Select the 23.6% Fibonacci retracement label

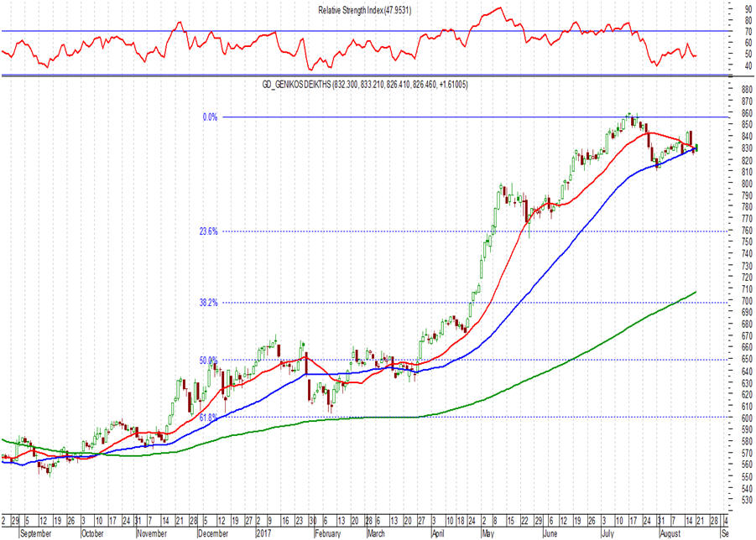[209, 231]
